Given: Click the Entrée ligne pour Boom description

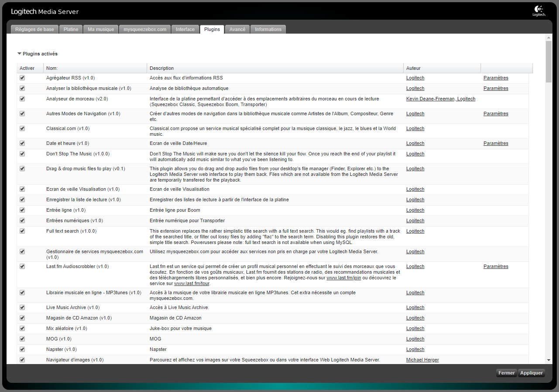Looking at the screenshot, I should pyautogui.click(x=175, y=210).
